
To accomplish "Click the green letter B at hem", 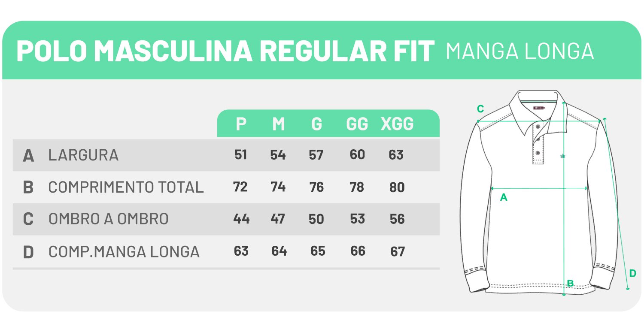I will click(x=570, y=283).
